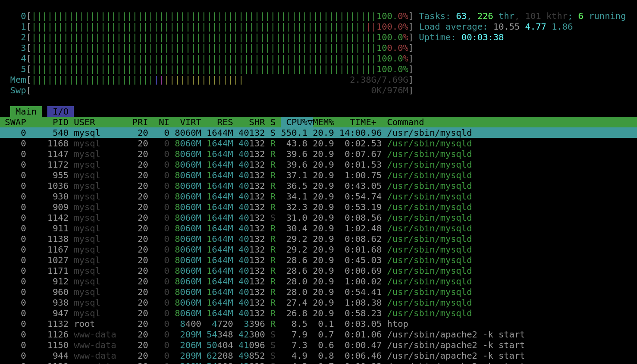The width and height of the screenshot is (637, 364).
Task: Select mysqld process row PID 1168
Action: coord(318,143)
